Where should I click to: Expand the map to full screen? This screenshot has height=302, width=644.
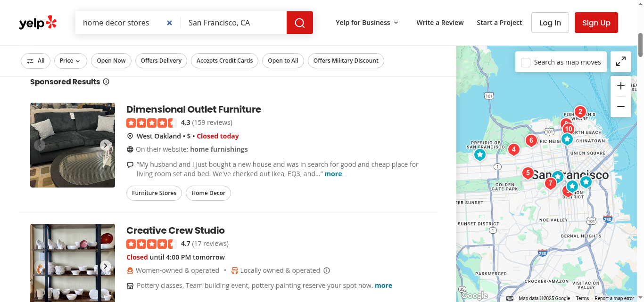(x=621, y=62)
